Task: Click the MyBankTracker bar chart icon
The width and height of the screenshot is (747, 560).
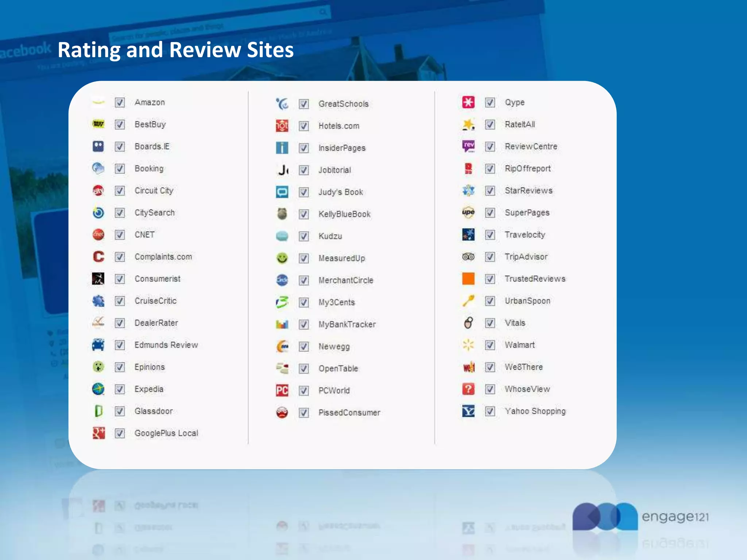Action: point(282,324)
